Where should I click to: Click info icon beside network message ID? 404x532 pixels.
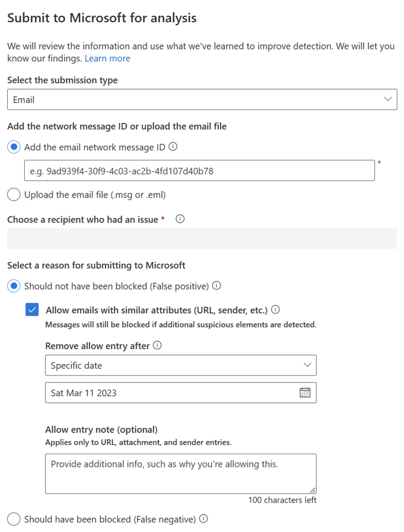(x=173, y=146)
